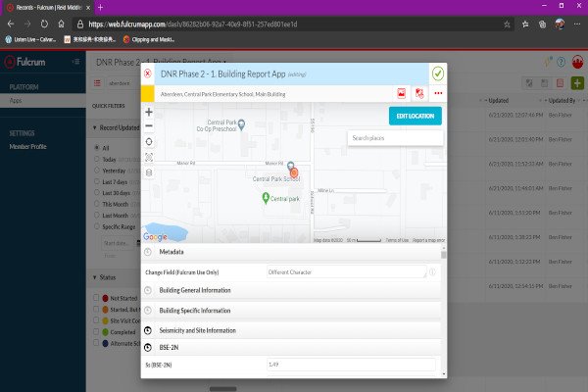This screenshot has height=392, width=588.
Task: Open the three-dot record options menu
Action: [x=437, y=93]
